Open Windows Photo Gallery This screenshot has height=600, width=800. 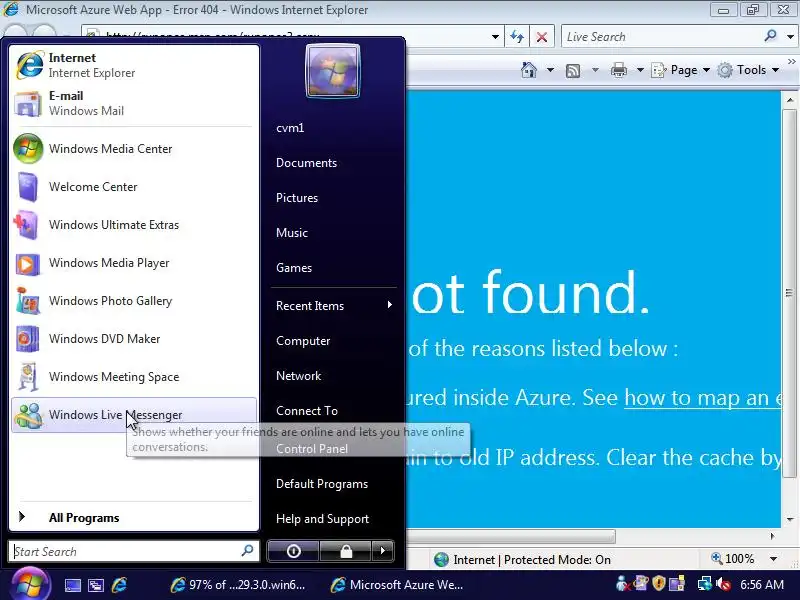coord(134,301)
